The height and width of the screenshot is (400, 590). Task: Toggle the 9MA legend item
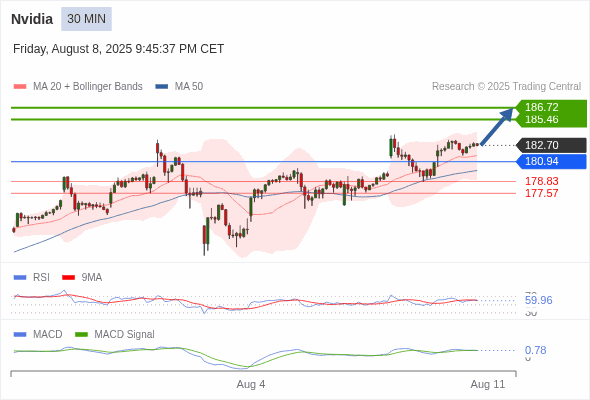point(82,277)
